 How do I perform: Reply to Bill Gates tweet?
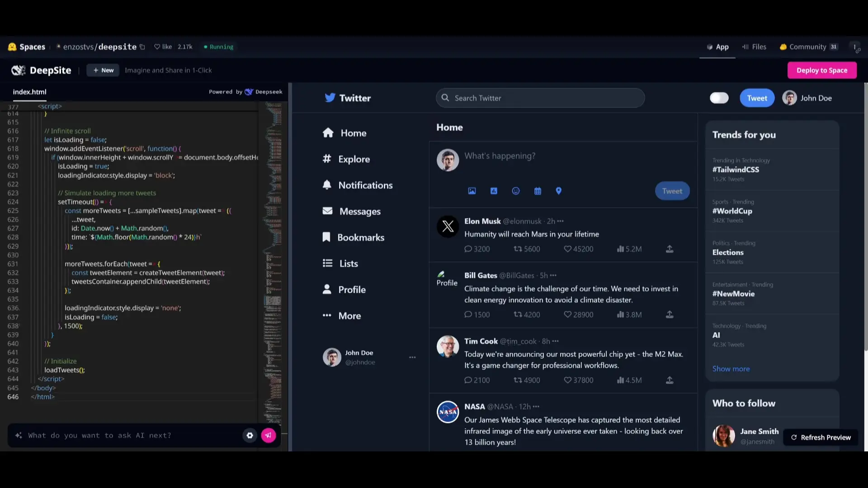pyautogui.click(x=477, y=315)
